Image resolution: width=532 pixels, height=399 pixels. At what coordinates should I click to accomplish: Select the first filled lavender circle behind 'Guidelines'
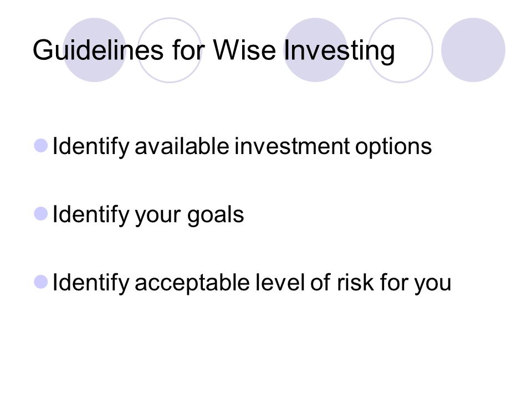(x=95, y=50)
